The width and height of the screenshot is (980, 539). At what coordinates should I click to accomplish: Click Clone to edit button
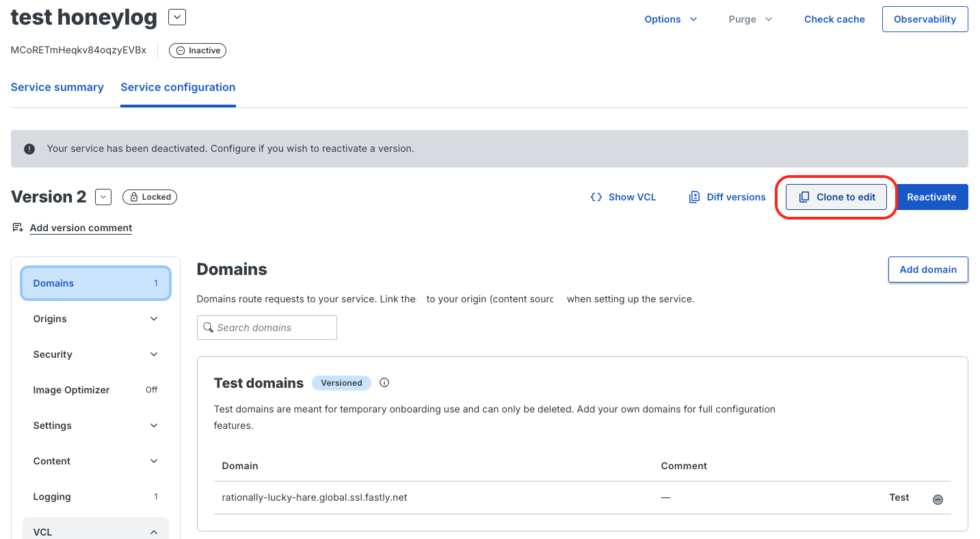[x=836, y=197]
